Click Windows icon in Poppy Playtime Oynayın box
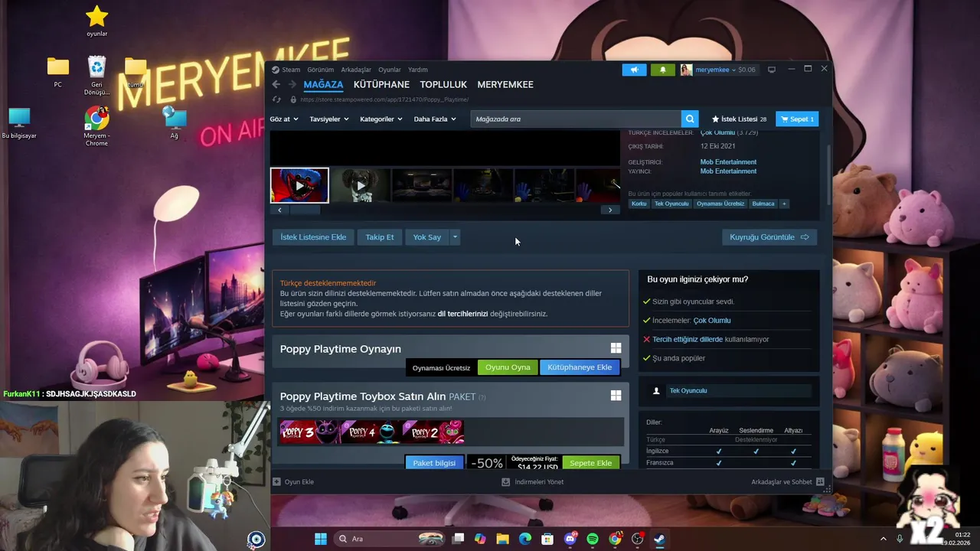This screenshot has width=980, height=551. coord(616,348)
